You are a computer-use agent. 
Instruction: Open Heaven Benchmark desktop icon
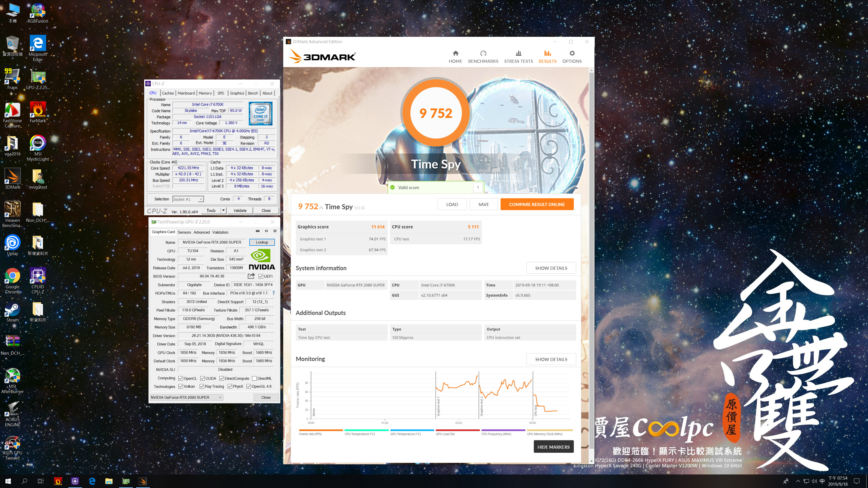tap(12, 215)
